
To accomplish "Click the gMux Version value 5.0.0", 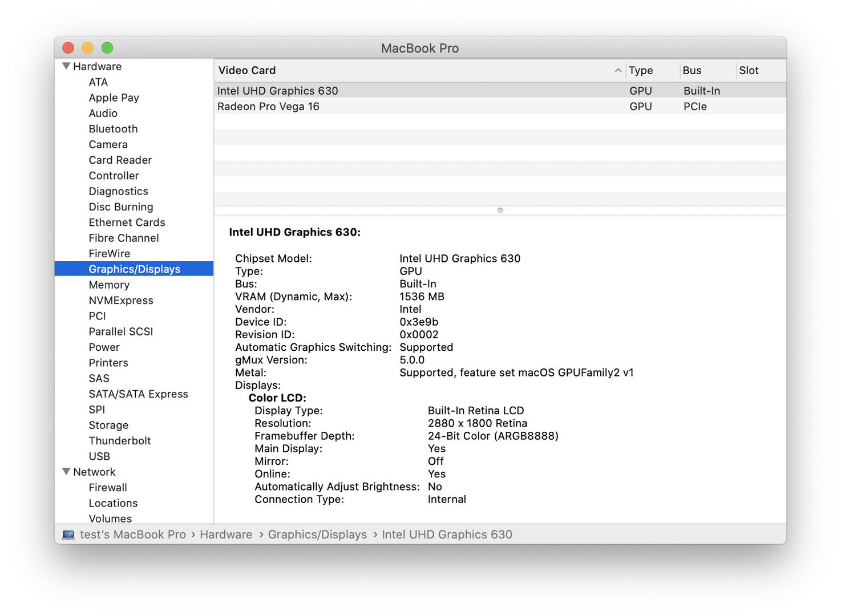I will [x=412, y=360].
